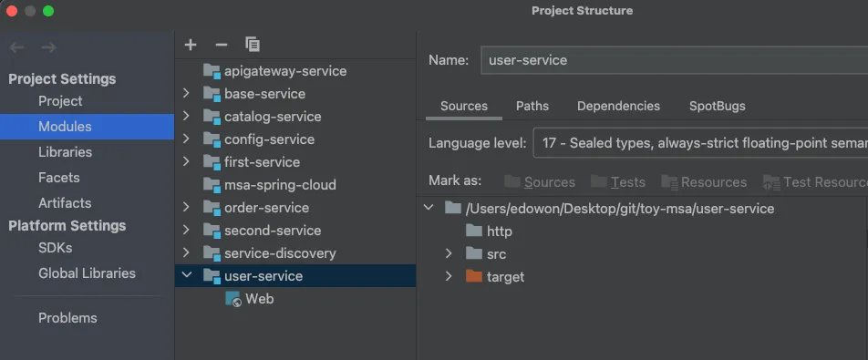868x360 pixels.
Task: Open Global Libraries settings
Action: click(x=87, y=273)
